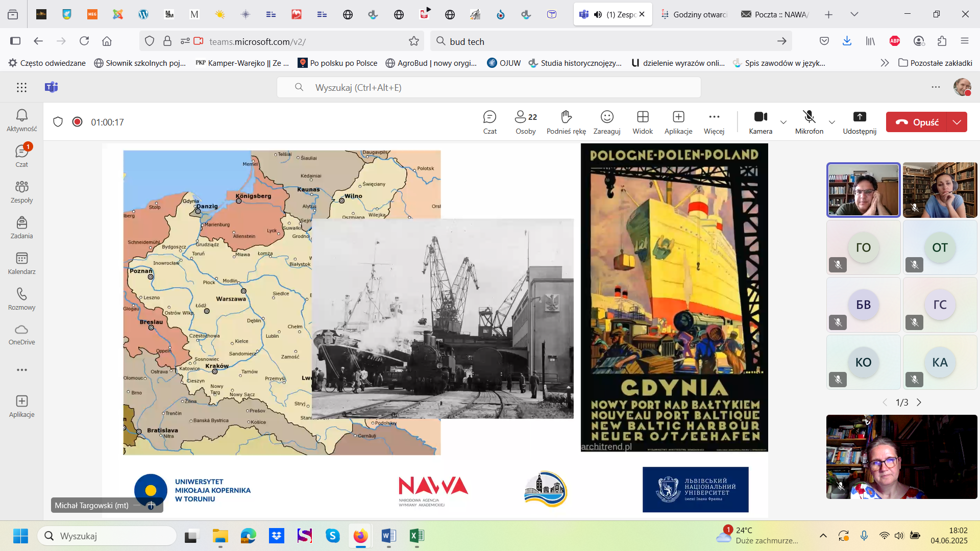Select the БВ participant tile
This screenshot has width=980, height=551.
[863, 305]
